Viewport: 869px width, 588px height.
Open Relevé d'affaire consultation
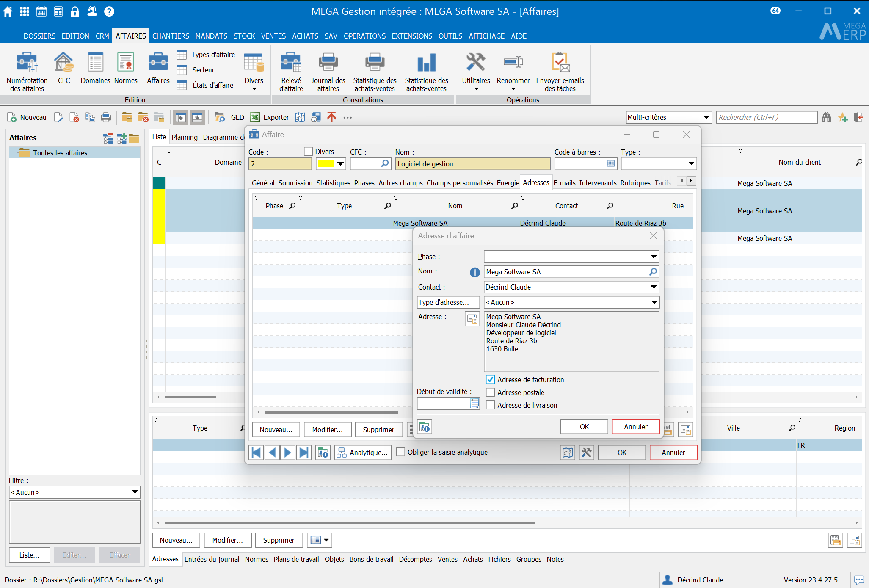[x=291, y=72]
